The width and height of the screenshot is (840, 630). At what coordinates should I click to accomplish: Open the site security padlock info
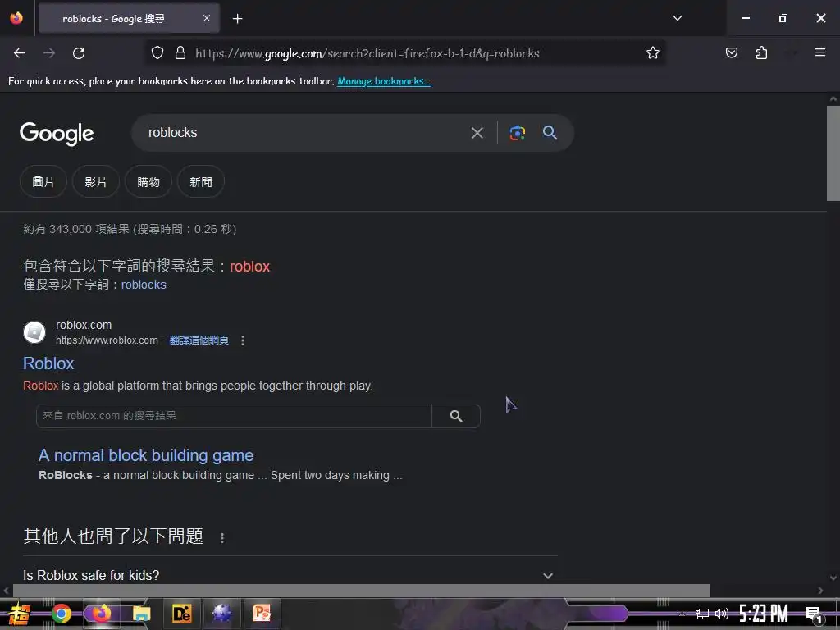(180, 53)
